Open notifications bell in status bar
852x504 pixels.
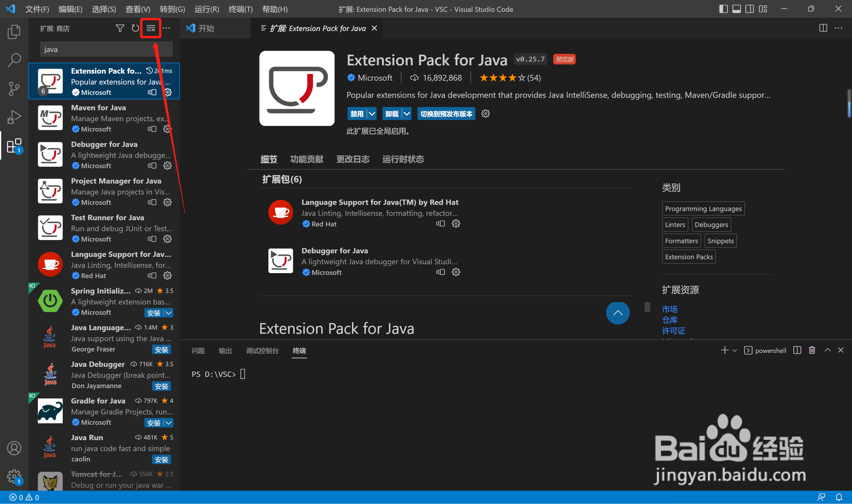click(839, 497)
